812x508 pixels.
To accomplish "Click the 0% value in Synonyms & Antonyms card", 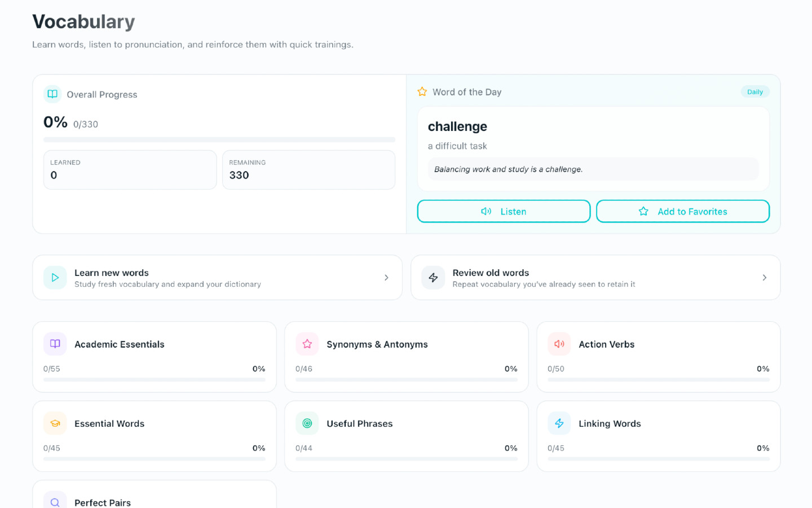I will click(x=511, y=369).
